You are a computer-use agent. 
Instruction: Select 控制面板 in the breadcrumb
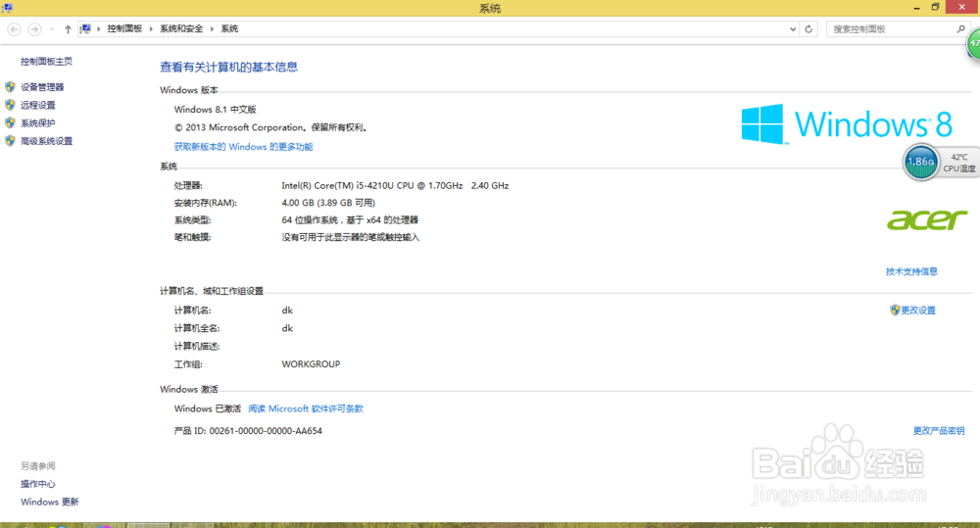(124, 28)
